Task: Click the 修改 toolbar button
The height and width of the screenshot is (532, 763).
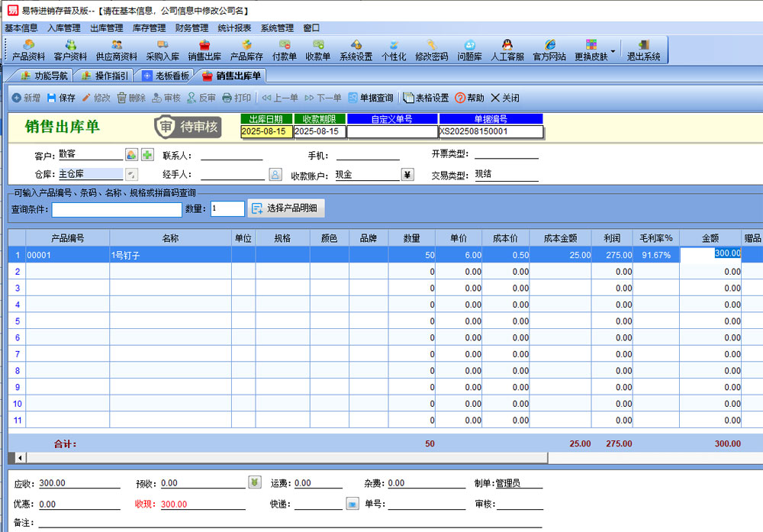Action: click(x=96, y=98)
